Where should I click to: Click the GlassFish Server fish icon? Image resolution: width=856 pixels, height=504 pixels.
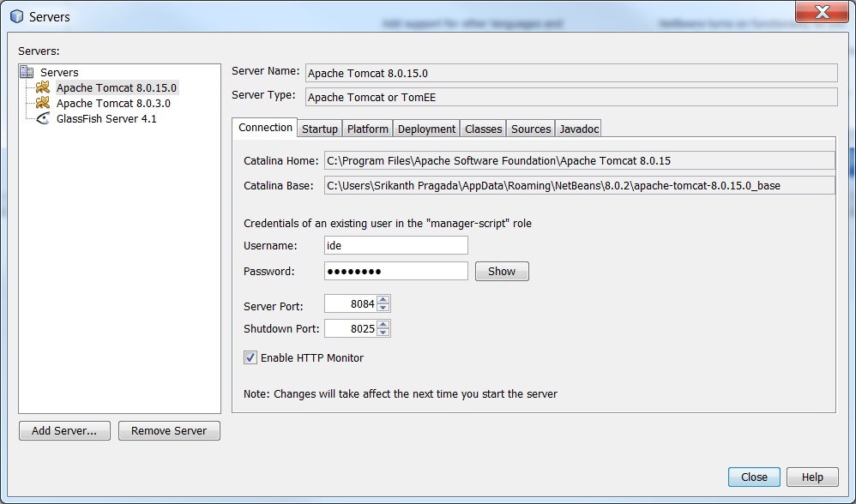pyautogui.click(x=43, y=118)
